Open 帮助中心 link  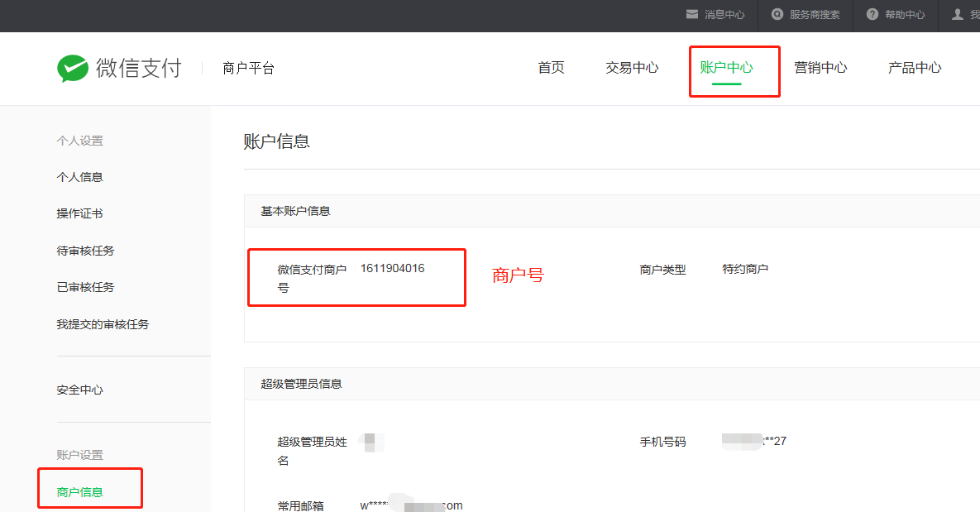(x=905, y=14)
